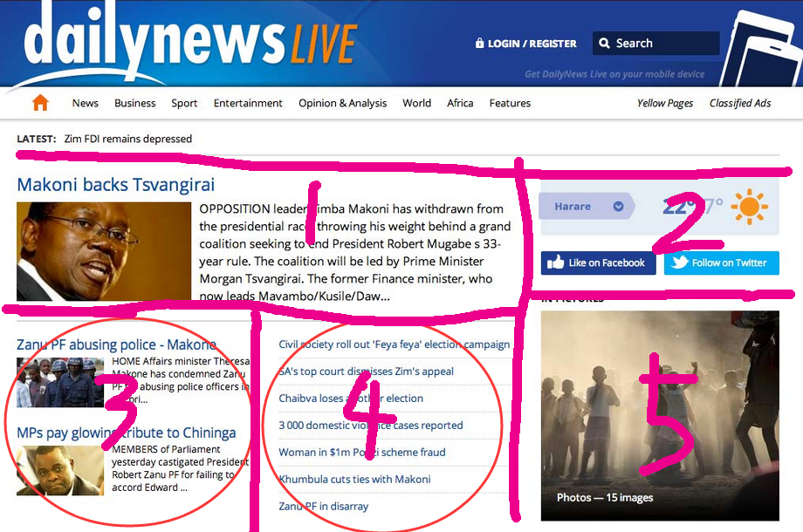Screen dimensions: 803x532
Task: Open the Entertainment menu item
Action: [x=248, y=103]
